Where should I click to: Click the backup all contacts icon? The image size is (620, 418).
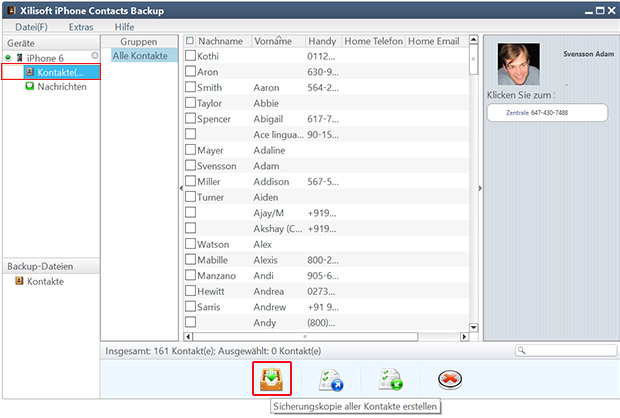click(x=272, y=379)
